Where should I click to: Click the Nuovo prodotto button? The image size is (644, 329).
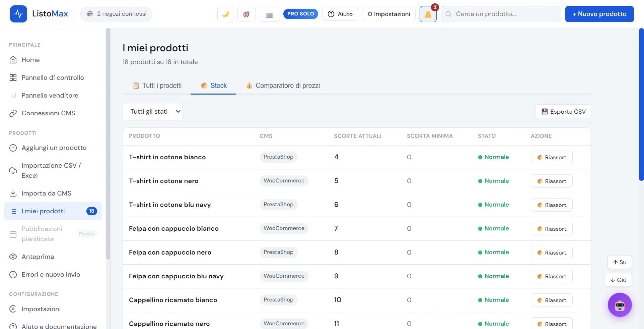(x=599, y=14)
